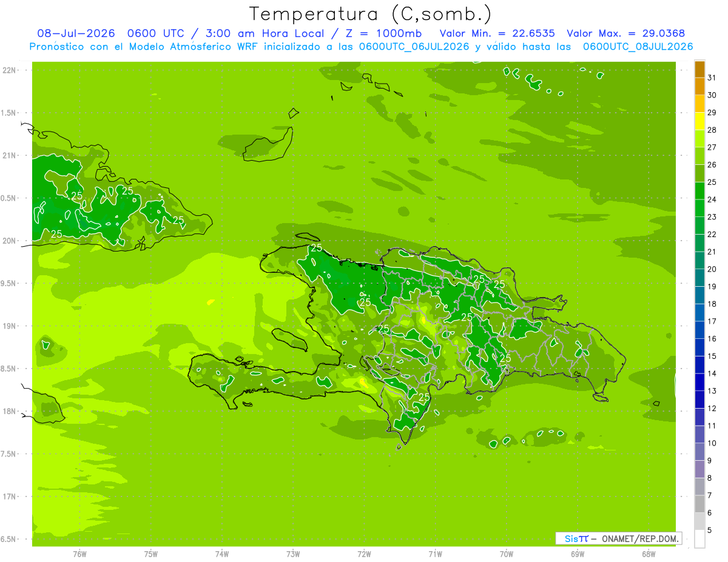Screen dimensions: 728x562
Task: Click the white swatch beside the 5 label
Action: [699, 538]
